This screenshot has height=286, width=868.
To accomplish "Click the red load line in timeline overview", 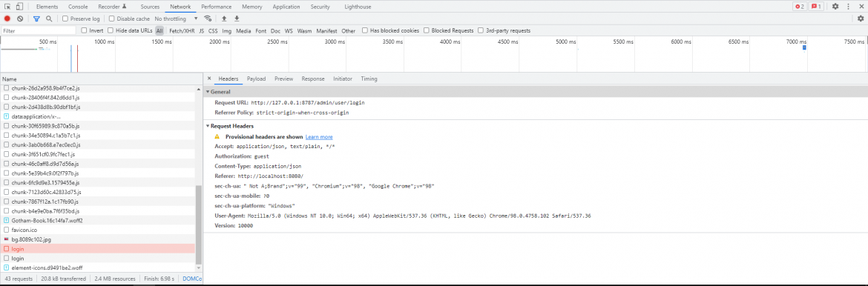I will point(77,58).
